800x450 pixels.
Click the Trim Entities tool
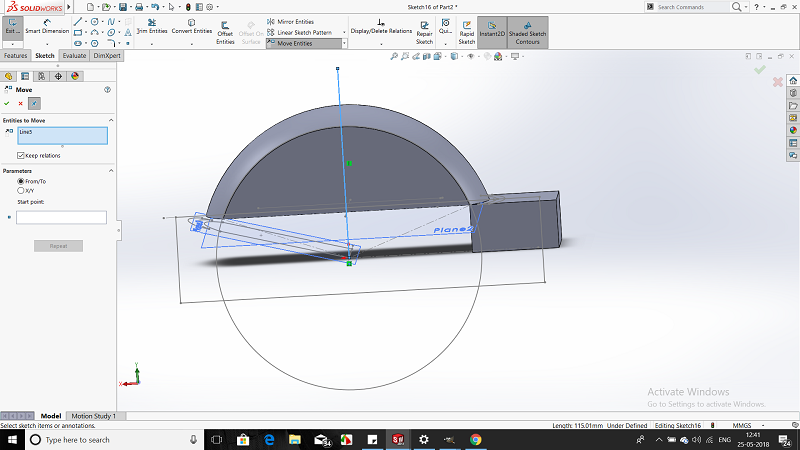point(151,26)
